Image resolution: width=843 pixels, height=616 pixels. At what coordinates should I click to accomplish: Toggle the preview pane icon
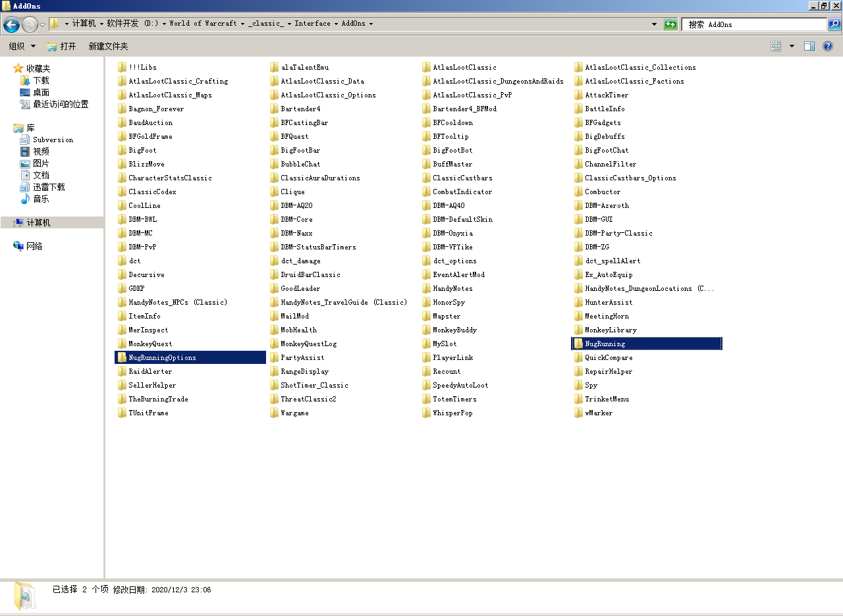pyautogui.click(x=809, y=46)
